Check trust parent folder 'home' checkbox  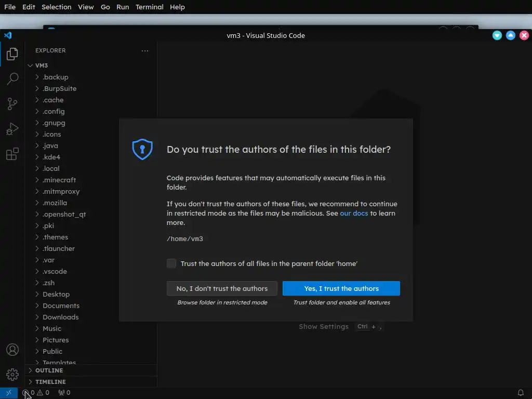click(x=171, y=263)
